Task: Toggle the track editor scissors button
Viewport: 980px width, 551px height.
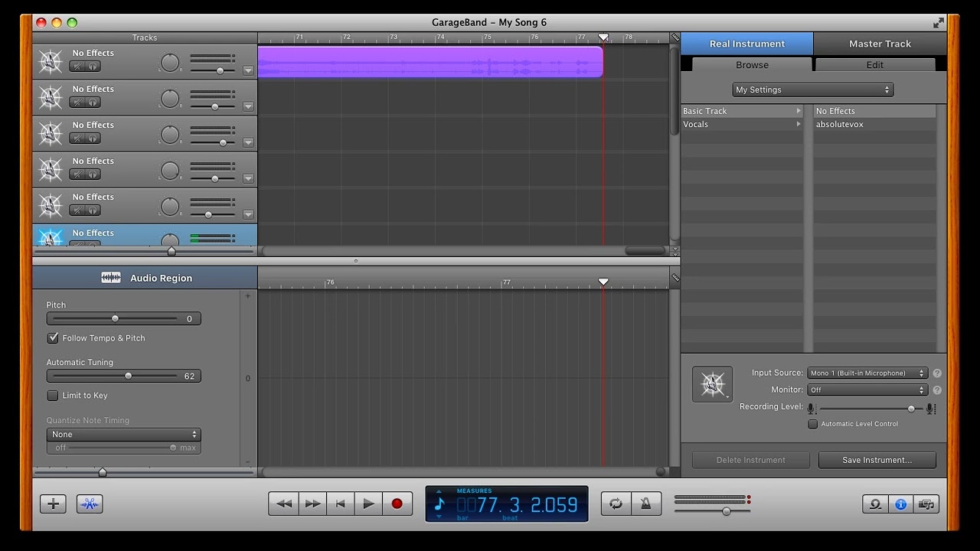Action: click(x=90, y=504)
